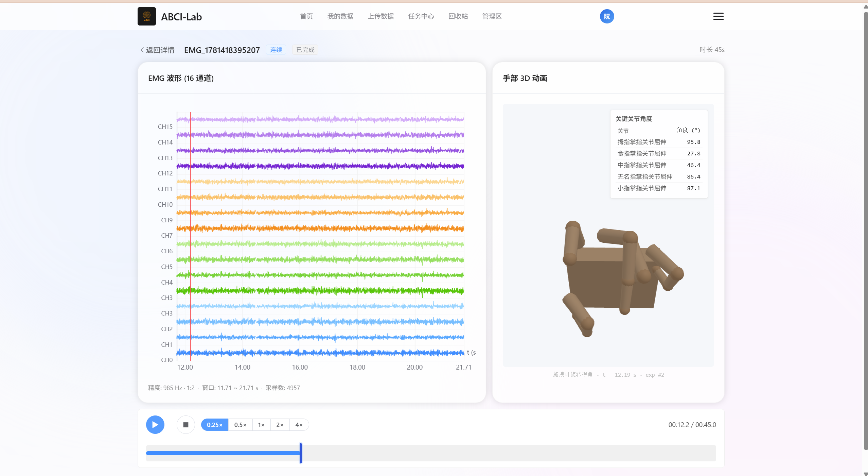The image size is (868, 476).
Task: Click the 95.8 angle value
Action: [x=693, y=142]
